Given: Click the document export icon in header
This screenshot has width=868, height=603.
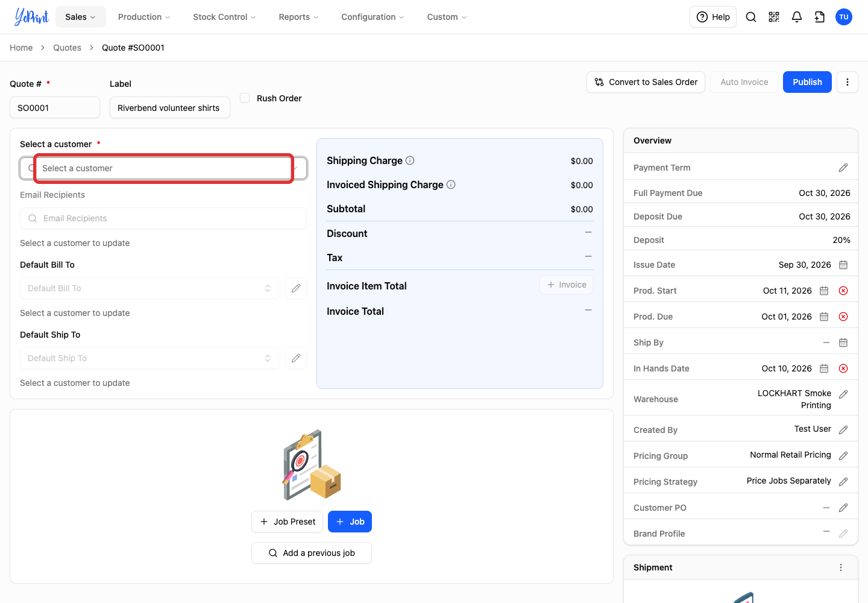Looking at the screenshot, I should click(820, 17).
